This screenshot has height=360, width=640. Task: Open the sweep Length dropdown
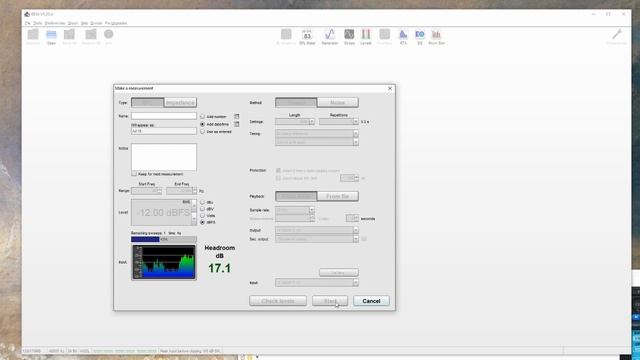pos(295,122)
